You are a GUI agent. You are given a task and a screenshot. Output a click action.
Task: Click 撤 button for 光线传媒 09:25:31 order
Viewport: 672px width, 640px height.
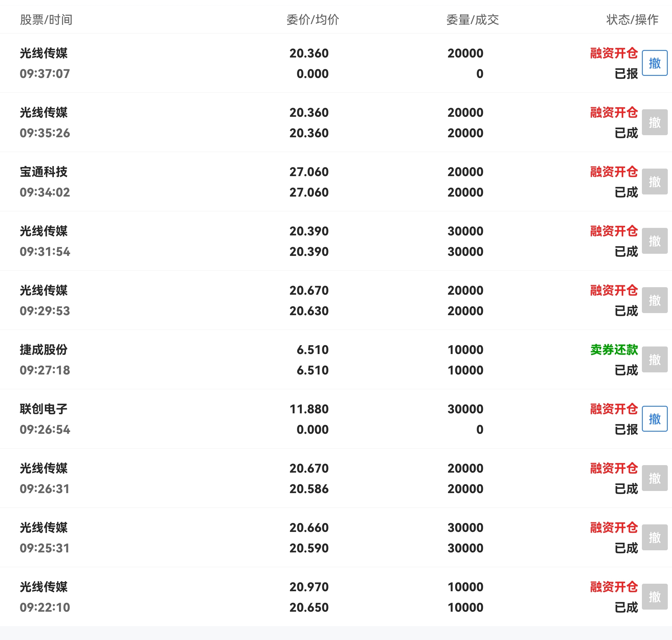[655, 537]
